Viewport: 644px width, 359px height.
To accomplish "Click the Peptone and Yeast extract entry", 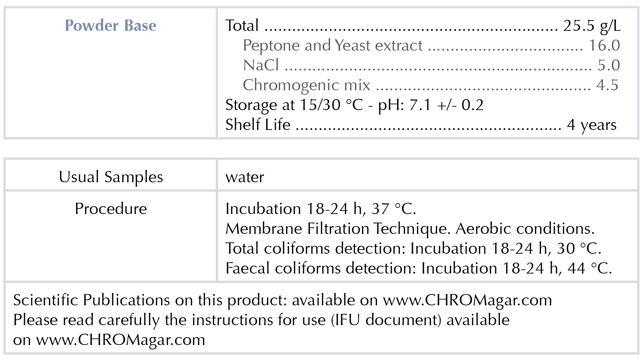I will (333, 45).
